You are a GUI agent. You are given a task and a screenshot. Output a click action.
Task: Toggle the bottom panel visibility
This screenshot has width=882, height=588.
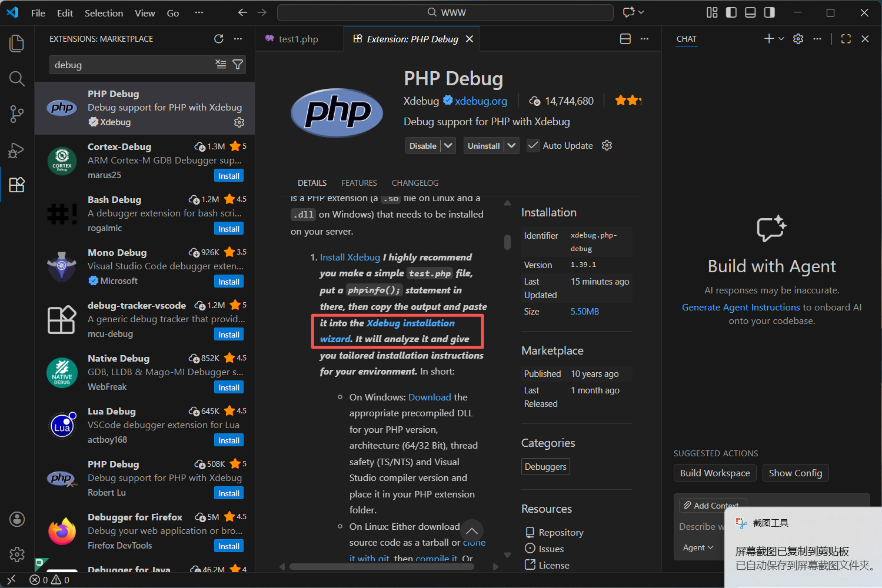(x=750, y=12)
